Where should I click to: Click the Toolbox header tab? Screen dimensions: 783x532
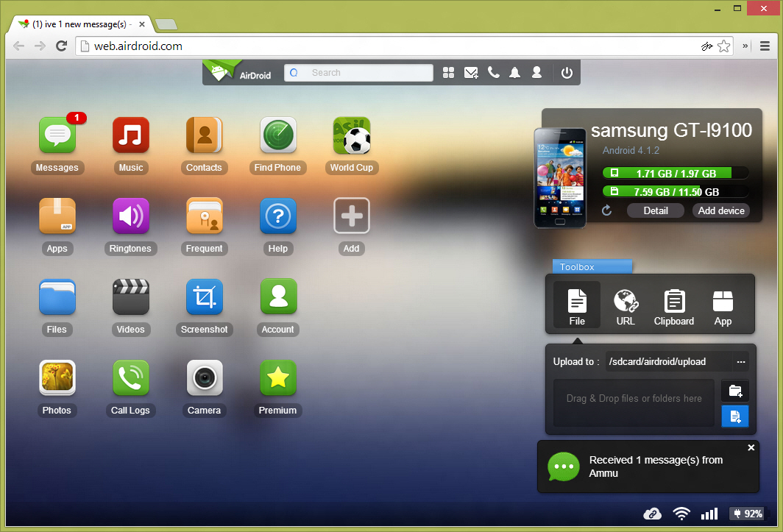click(592, 266)
